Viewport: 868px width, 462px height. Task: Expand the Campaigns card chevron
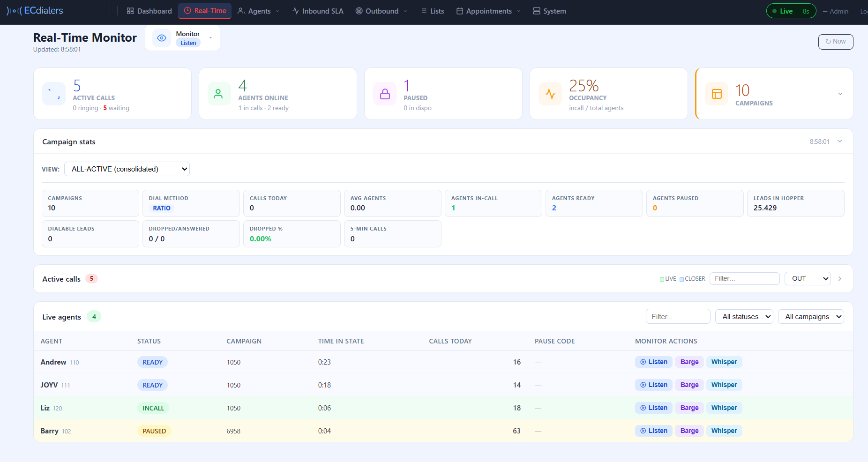[x=840, y=94]
